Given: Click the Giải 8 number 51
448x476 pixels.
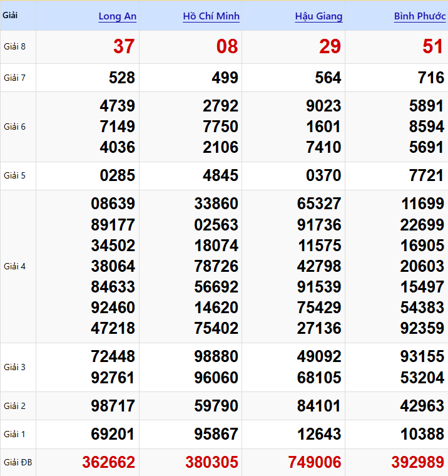Looking at the screenshot, I should point(433,46).
